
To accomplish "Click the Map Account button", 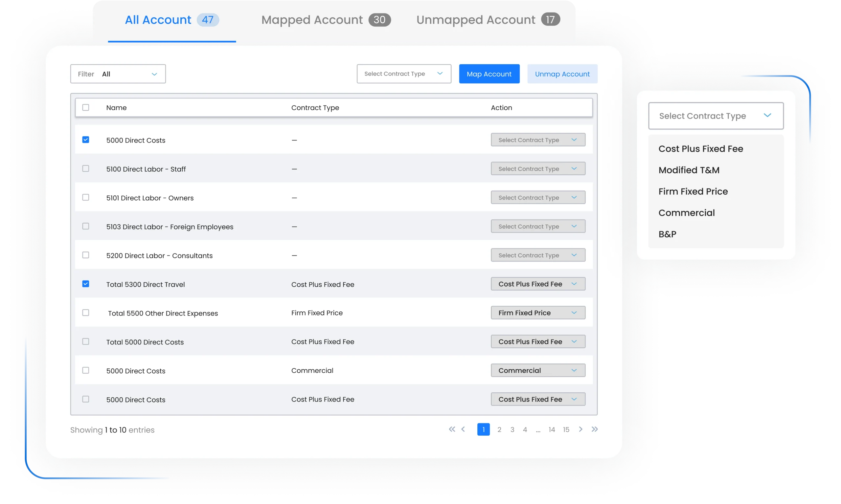I will 489,74.
